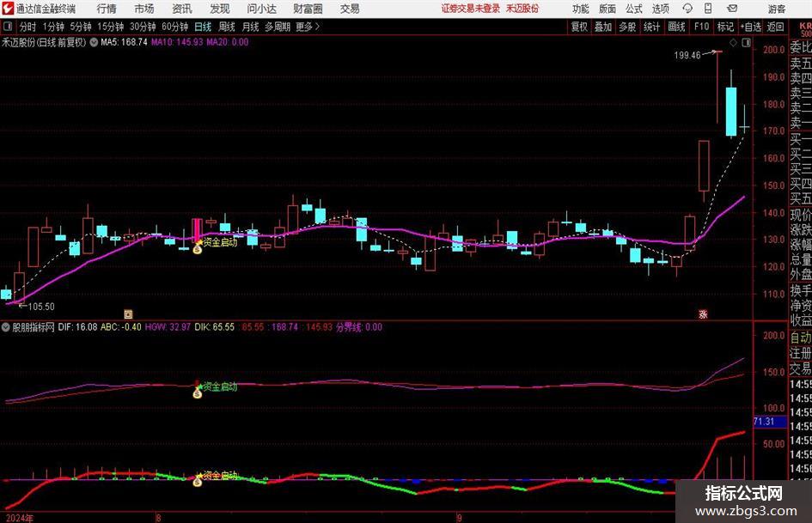Switch to the 多周期 tab
Viewport: 812px width, 523px height.
(278, 27)
